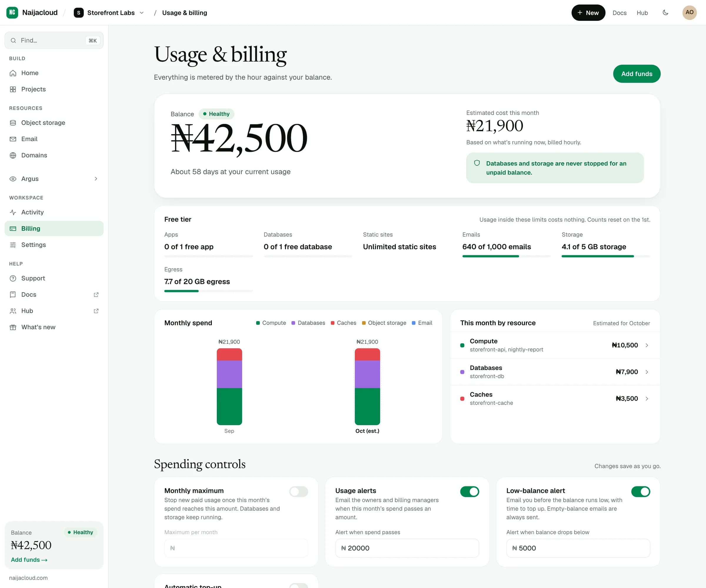
Task: Click the Oct (est.) monthly spend bar
Action: point(367,386)
